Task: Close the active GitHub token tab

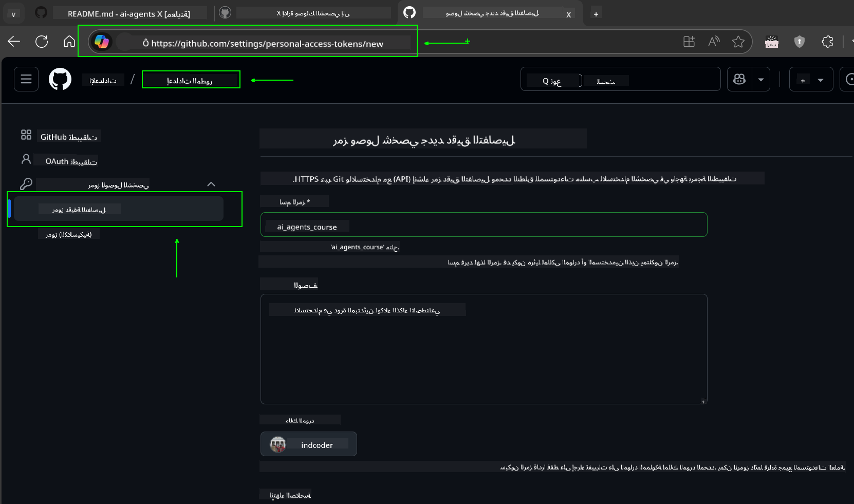Action: point(569,14)
